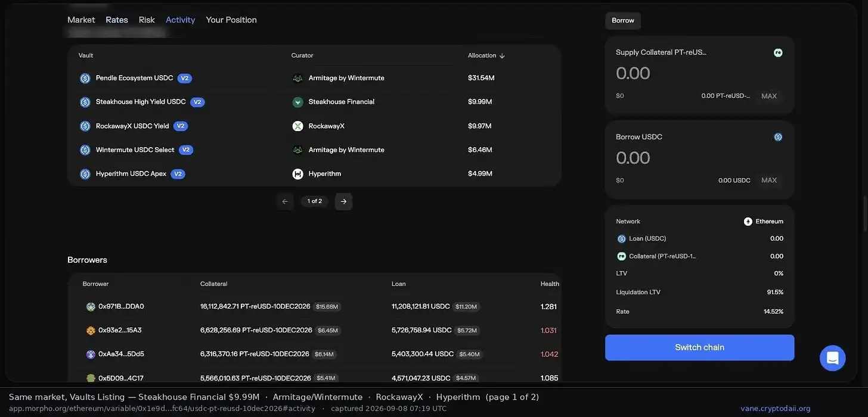Go to Your Position tab
868x417 pixels.
coord(231,20)
